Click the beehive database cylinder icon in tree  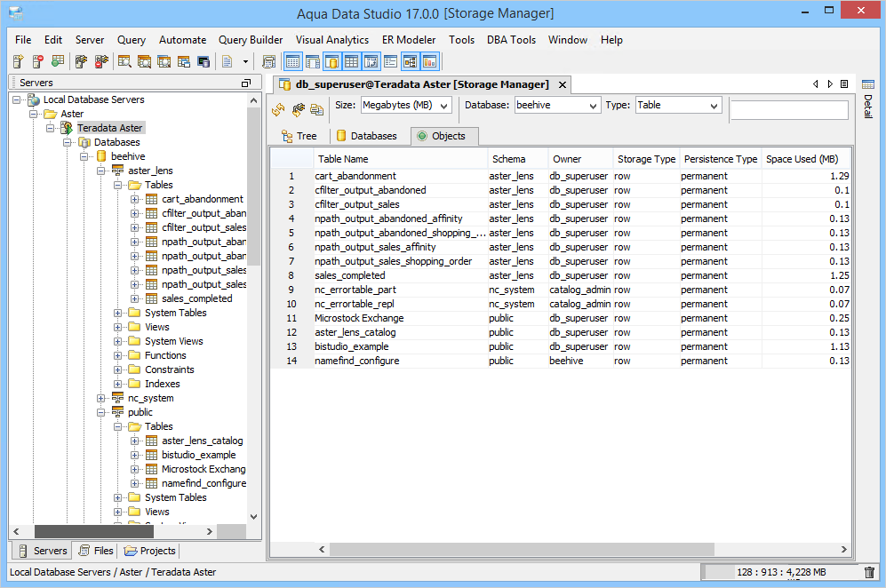point(101,156)
